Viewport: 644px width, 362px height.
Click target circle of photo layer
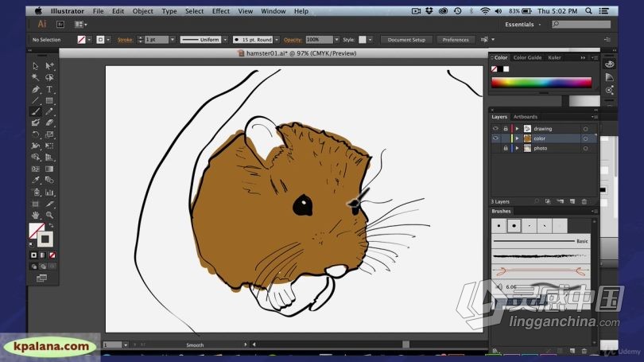pyautogui.click(x=585, y=149)
